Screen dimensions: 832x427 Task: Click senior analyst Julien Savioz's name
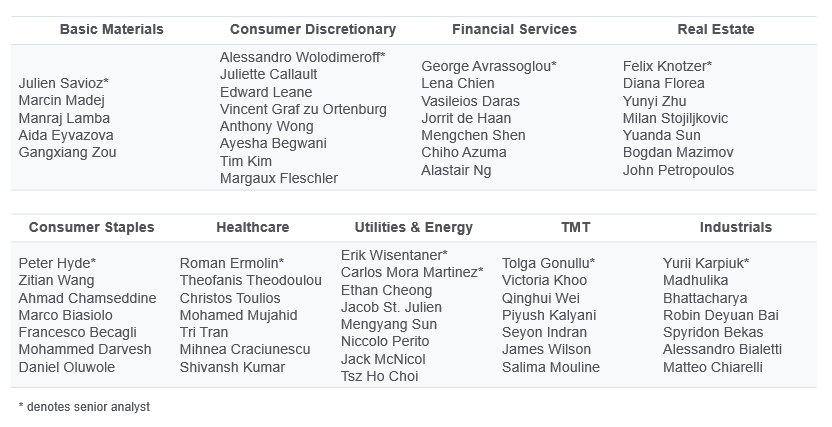point(64,83)
